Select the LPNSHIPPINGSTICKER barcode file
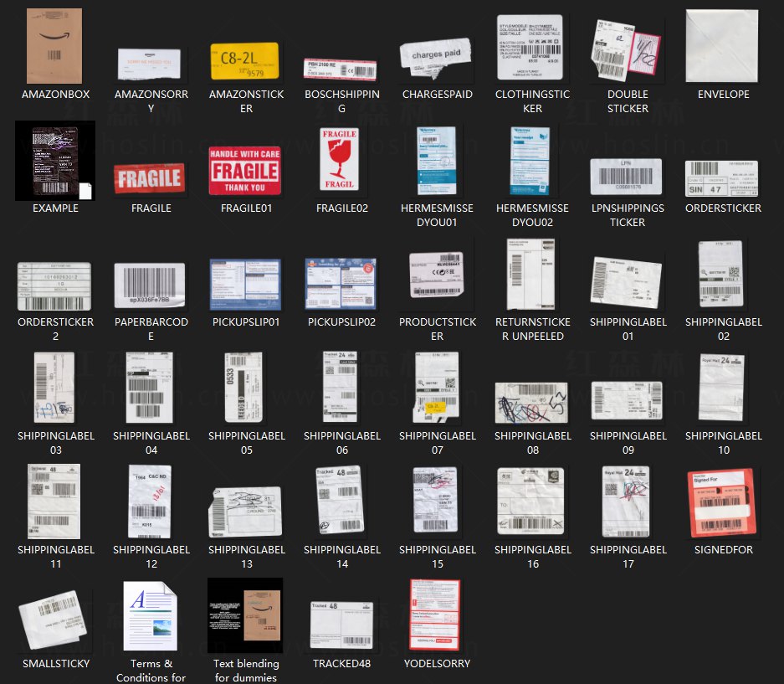The height and width of the screenshot is (684, 784). pyautogui.click(x=626, y=177)
